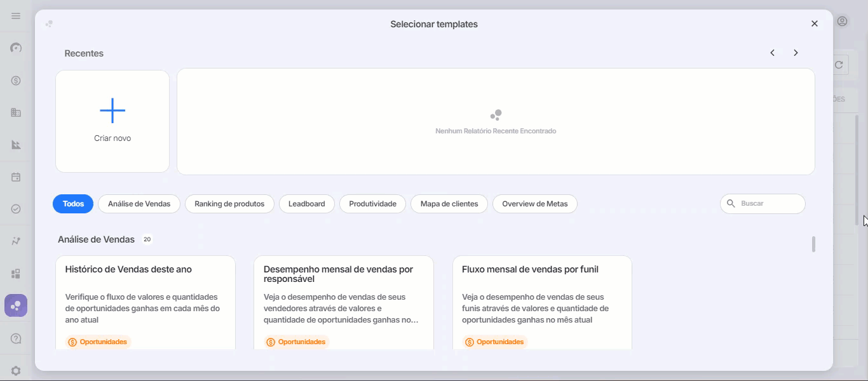
Task: Open the dollar opportunities icon in sidebar
Action: pos(16,81)
